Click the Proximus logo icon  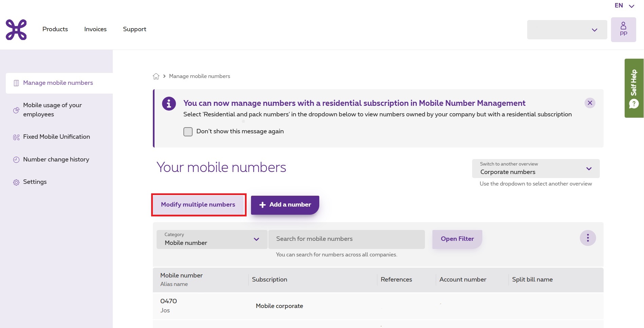[x=16, y=30]
